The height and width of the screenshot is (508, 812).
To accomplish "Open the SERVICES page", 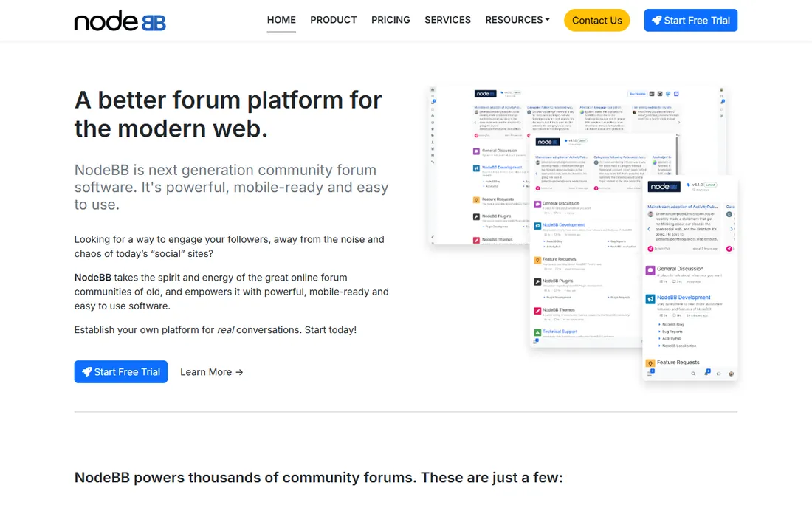I will pyautogui.click(x=447, y=20).
